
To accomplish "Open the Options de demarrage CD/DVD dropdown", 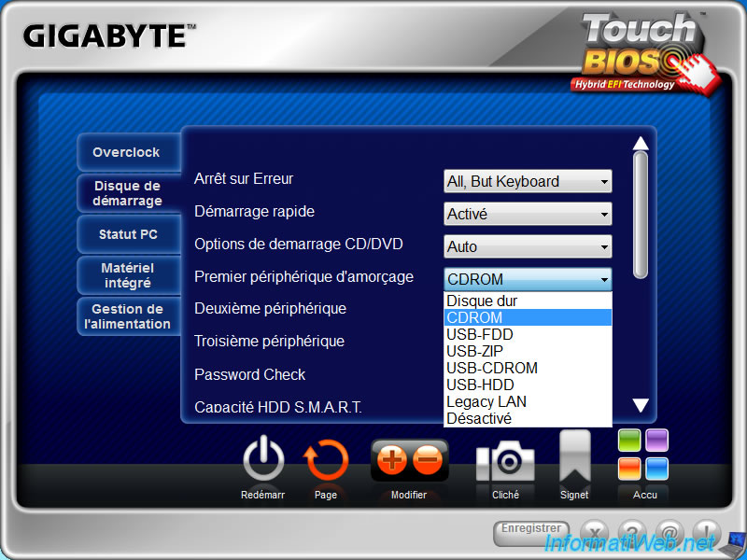I will 528,246.
